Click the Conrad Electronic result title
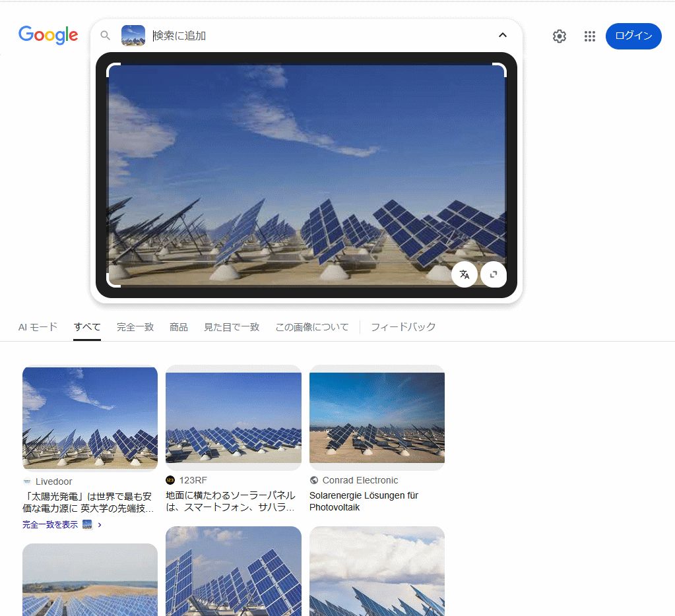675x616 pixels. [364, 501]
